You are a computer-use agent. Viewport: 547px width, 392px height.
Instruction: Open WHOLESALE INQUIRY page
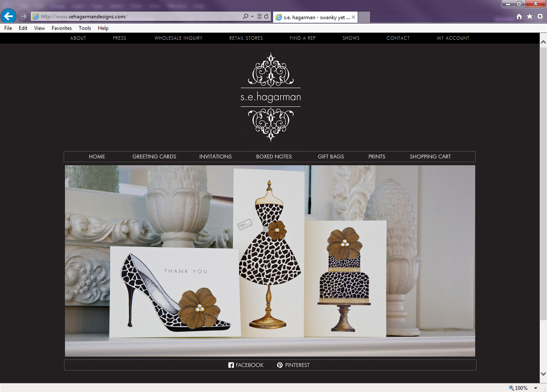click(179, 38)
